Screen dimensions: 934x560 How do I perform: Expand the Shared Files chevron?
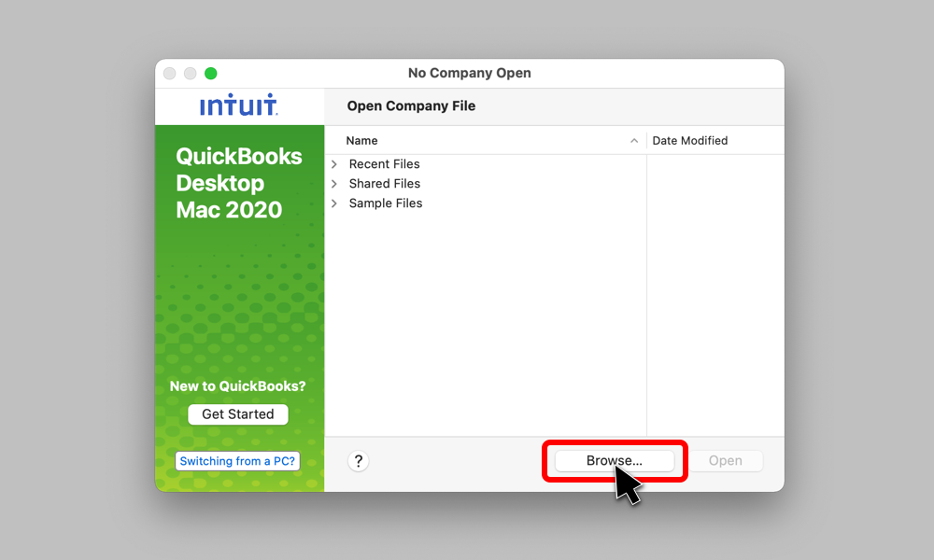point(334,183)
